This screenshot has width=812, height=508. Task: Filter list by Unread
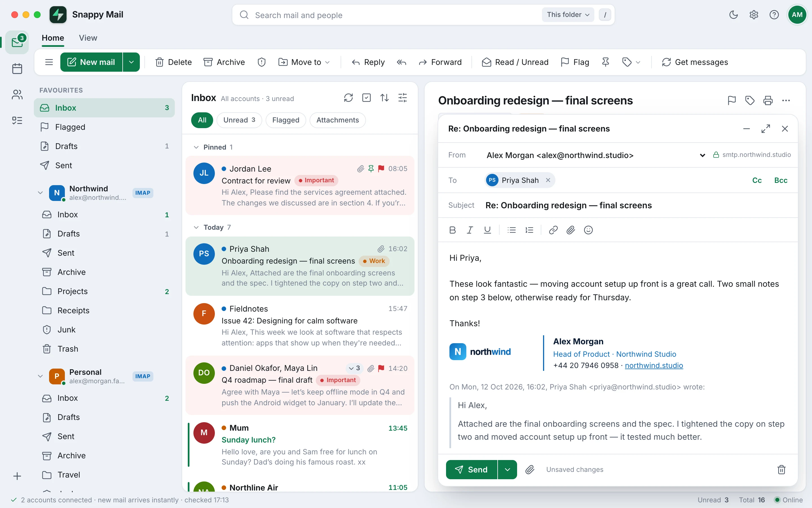239,120
